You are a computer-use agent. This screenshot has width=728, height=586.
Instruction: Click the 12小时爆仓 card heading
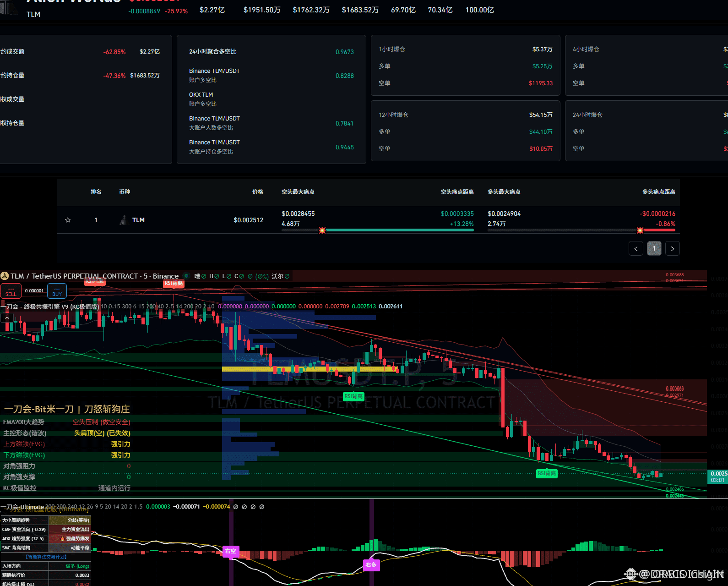[393, 115]
